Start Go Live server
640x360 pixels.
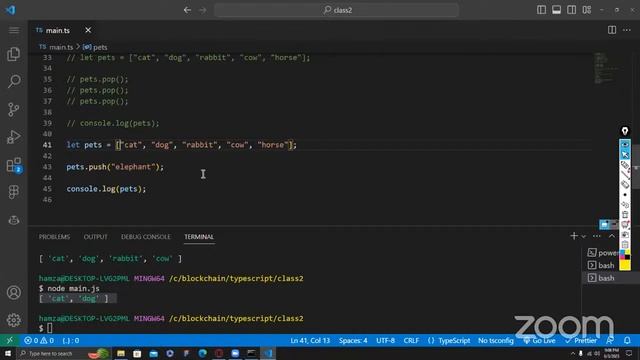(x=540, y=340)
